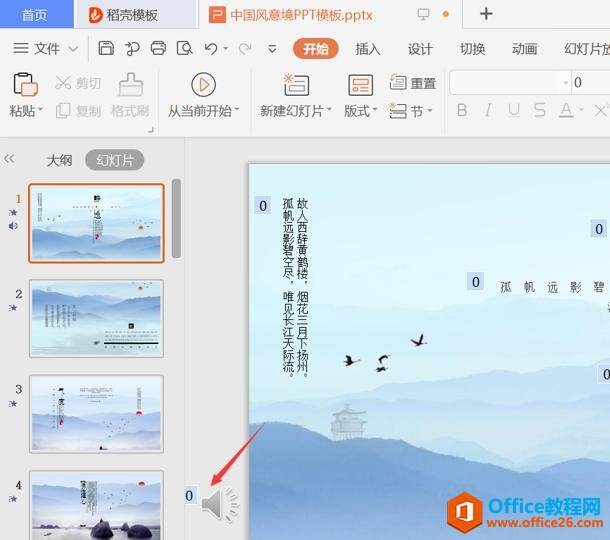Open the font name dropdown arrow

(x=566, y=82)
